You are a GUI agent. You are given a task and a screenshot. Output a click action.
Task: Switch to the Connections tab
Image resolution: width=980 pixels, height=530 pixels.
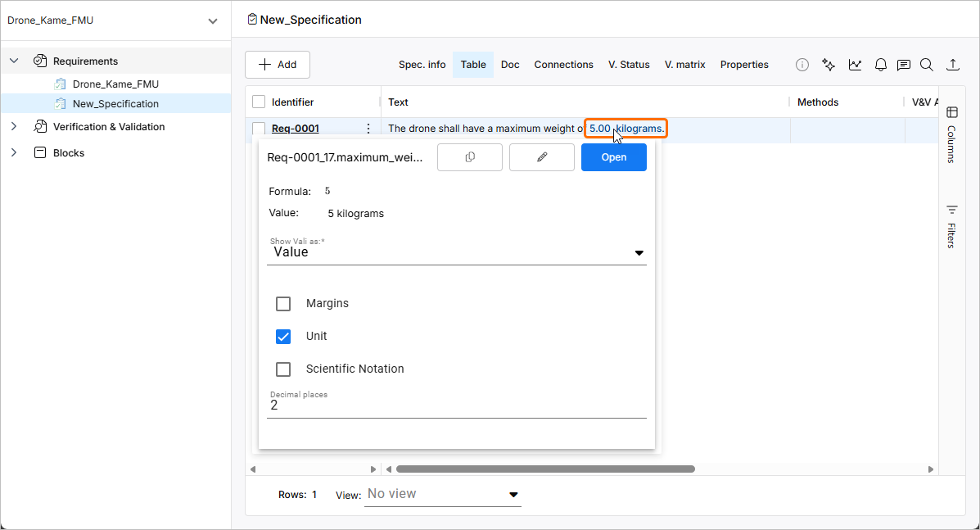(x=563, y=65)
